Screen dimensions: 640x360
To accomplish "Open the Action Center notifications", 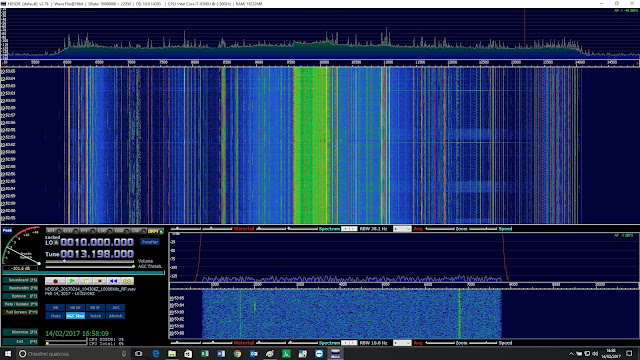I will click(629, 353).
